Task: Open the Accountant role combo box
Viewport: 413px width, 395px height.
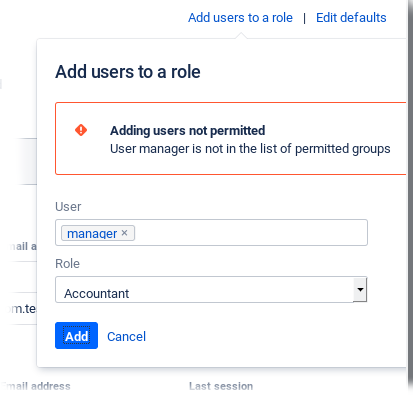Action: point(211,289)
